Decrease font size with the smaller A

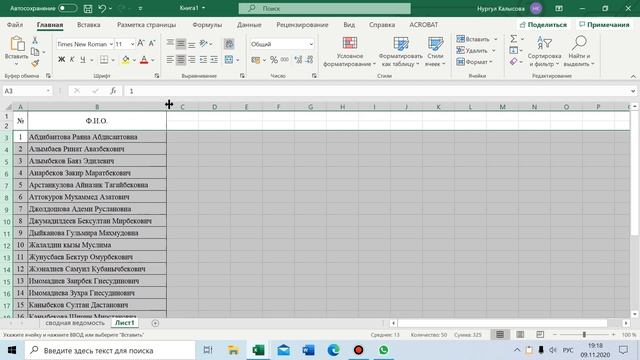[x=152, y=43]
